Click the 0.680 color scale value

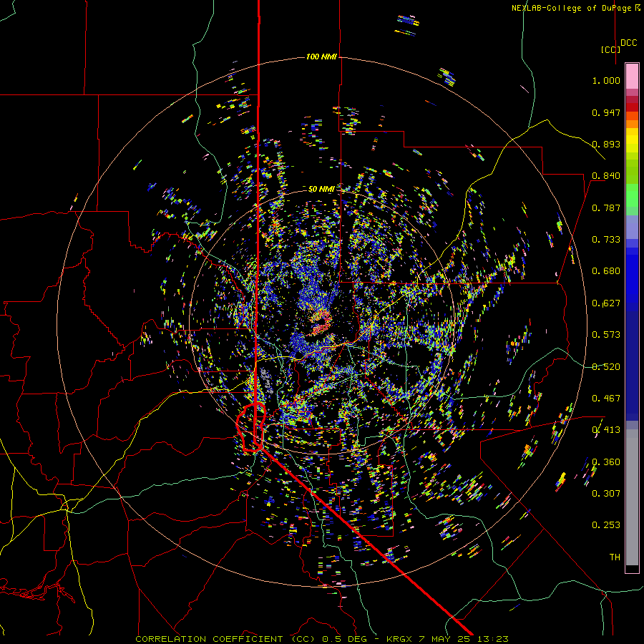(x=606, y=271)
